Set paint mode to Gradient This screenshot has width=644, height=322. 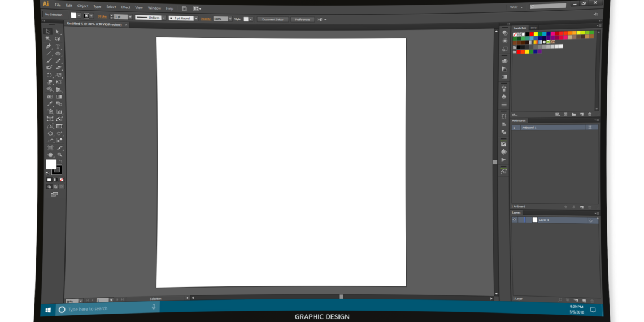click(x=55, y=180)
